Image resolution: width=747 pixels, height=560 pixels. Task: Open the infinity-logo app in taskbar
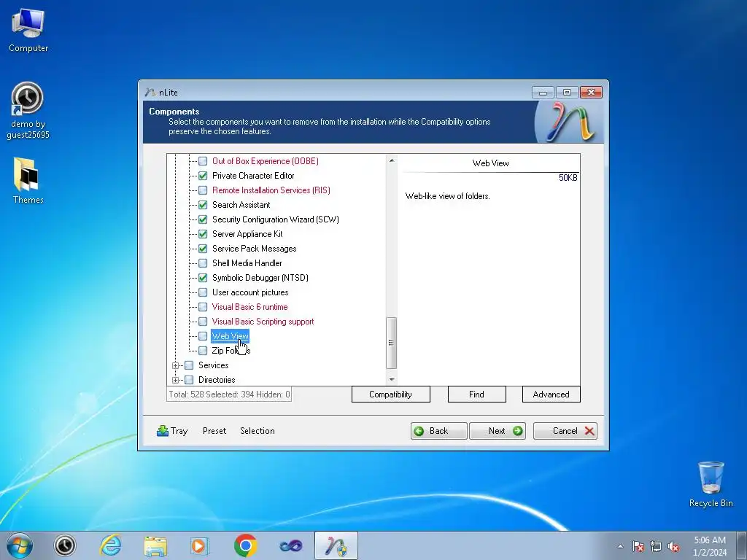(291, 545)
